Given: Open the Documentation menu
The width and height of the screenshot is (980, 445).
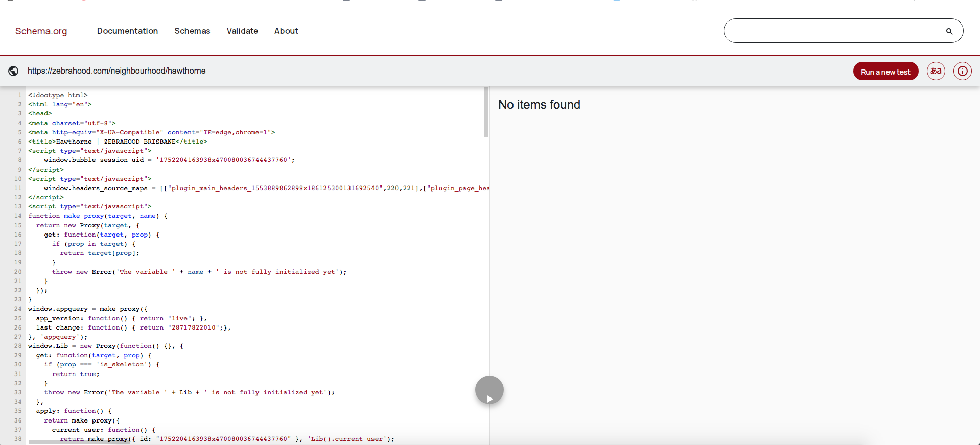Looking at the screenshot, I should (128, 31).
